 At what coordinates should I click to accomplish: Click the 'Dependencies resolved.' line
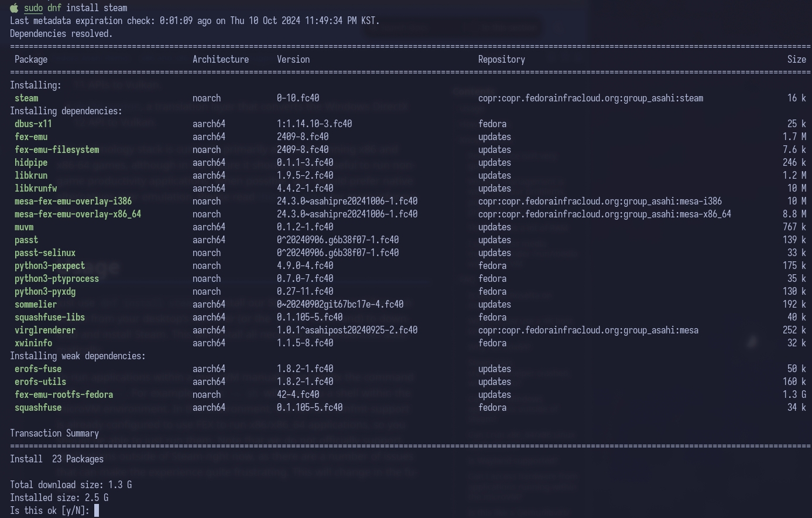(61, 33)
